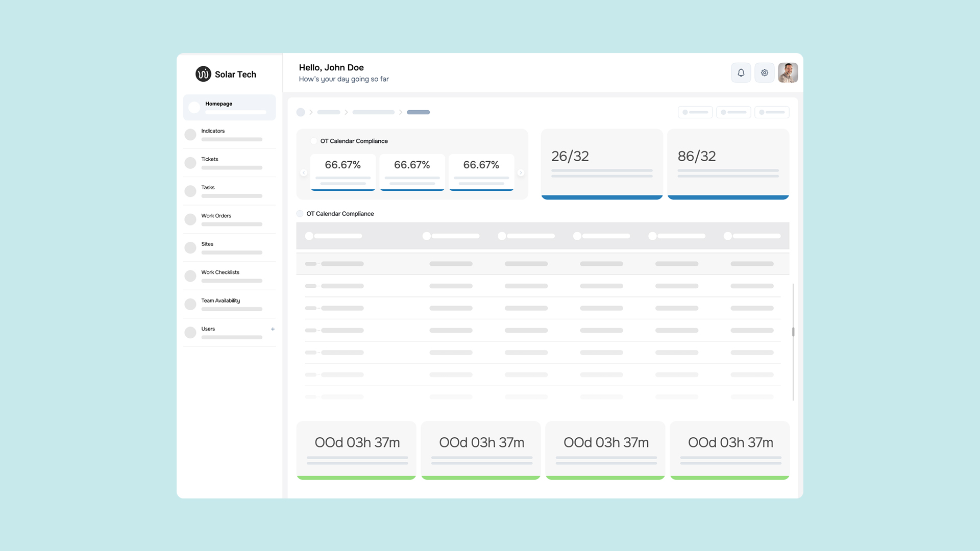Click the table's vertical scrollbar thumb
The height and width of the screenshot is (551, 980).
click(793, 332)
